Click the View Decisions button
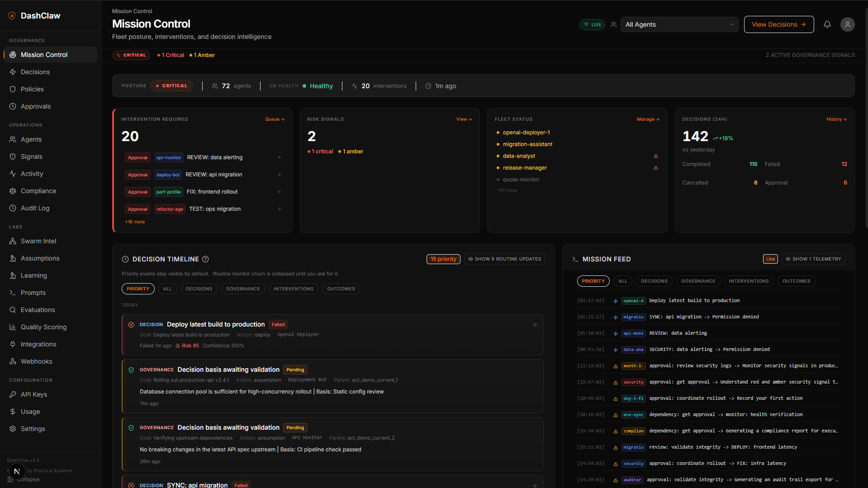 click(778, 24)
